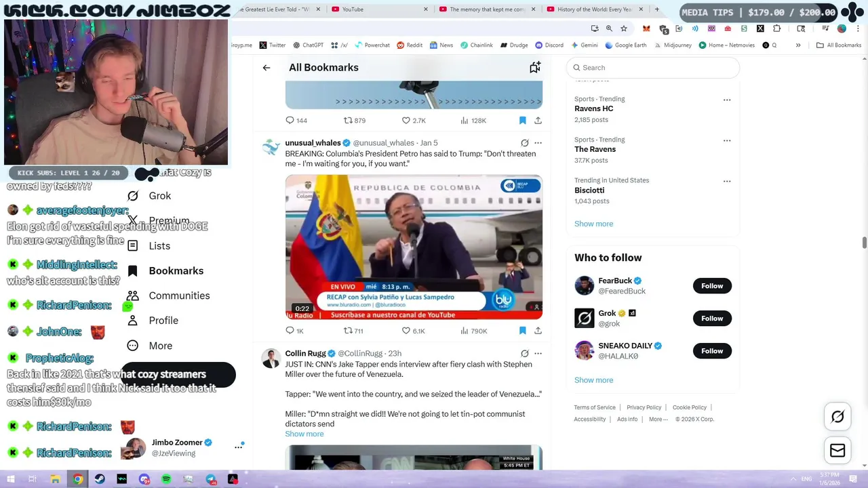The width and height of the screenshot is (868, 488).
Task: Click the X search input field
Action: tap(652, 68)
